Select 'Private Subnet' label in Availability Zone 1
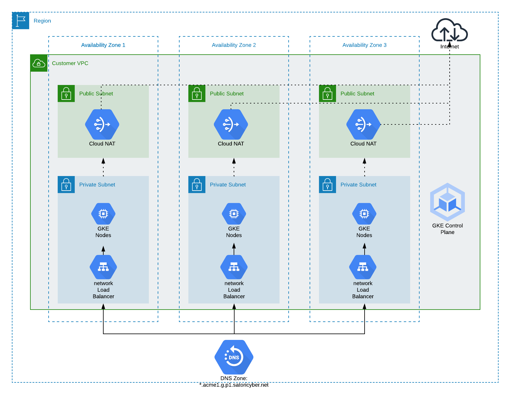The width and height of the screenshot is (532, 400). pyautogui.click(x=97, y=185)
